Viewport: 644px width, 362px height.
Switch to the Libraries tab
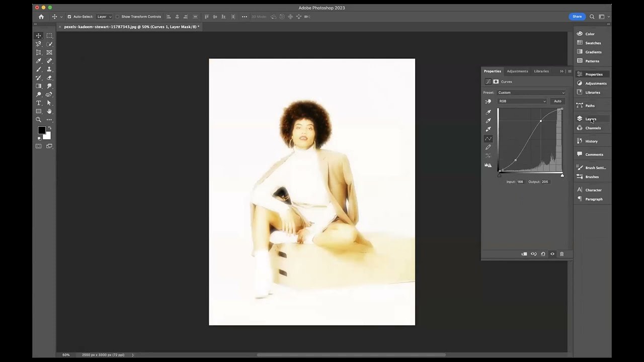pyautogui.click(x=541, y=71)
